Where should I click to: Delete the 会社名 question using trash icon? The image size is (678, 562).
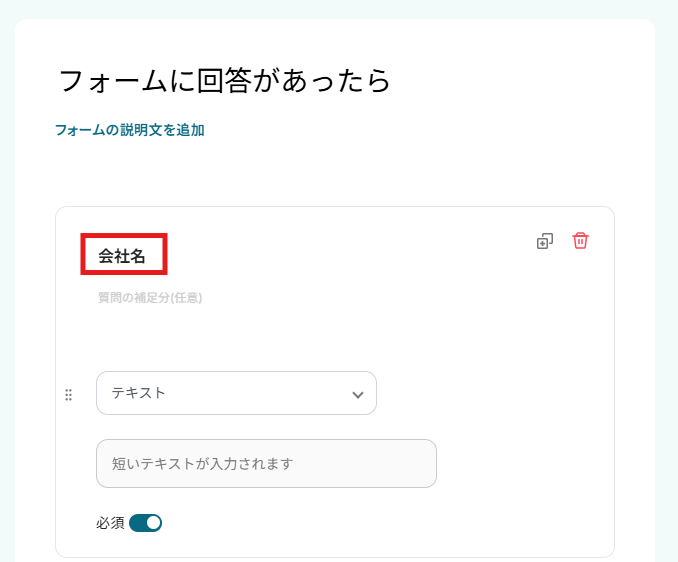point(580,241)
